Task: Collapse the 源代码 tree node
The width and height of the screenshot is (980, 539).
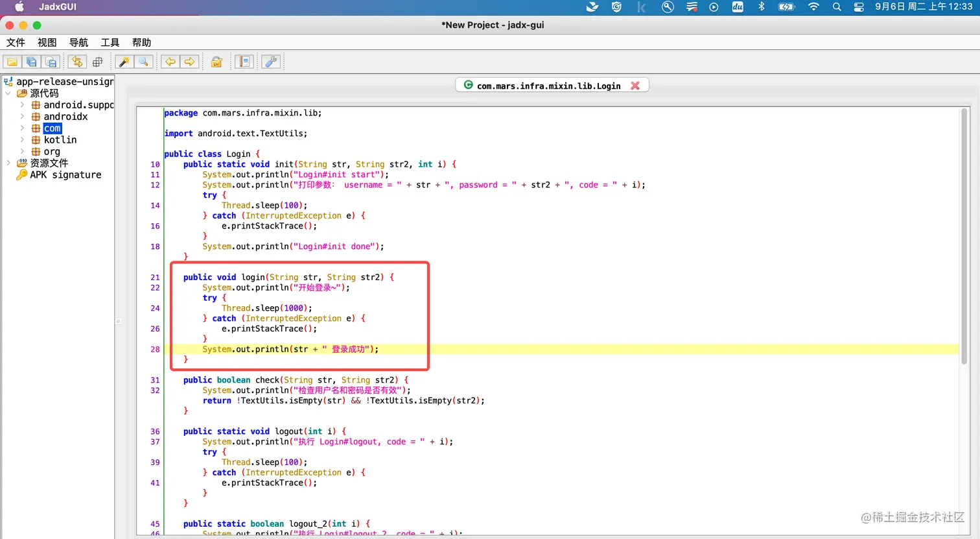Action: click(x=8, y=93)
